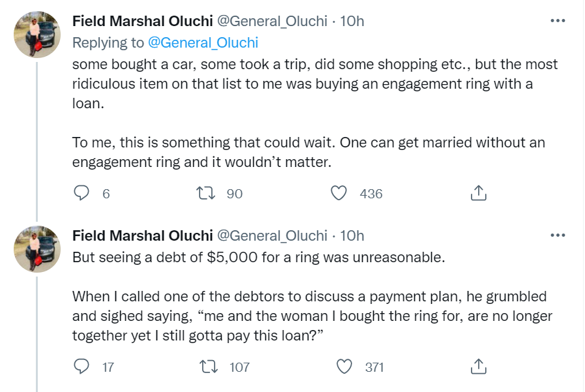Open the tweet text about the $5,000 debt
585x392 pixels.
coord(258,257)
